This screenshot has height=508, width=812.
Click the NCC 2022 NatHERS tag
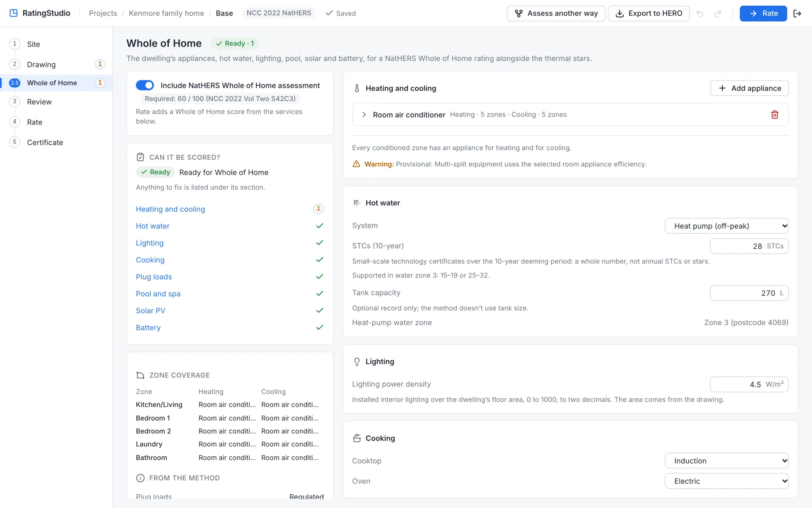pyautogui.click(x=279, y=13)
